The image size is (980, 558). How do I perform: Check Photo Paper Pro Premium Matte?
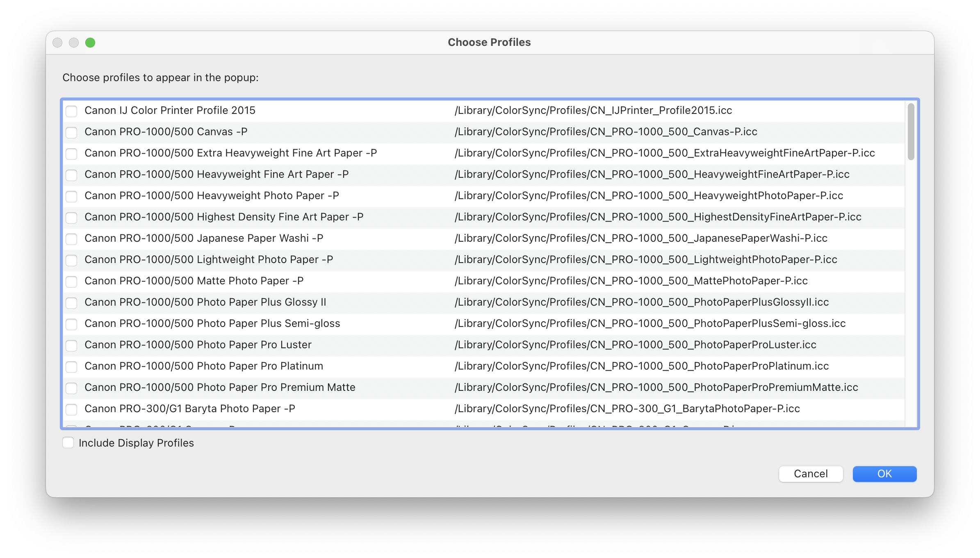[x=71, y=388]
